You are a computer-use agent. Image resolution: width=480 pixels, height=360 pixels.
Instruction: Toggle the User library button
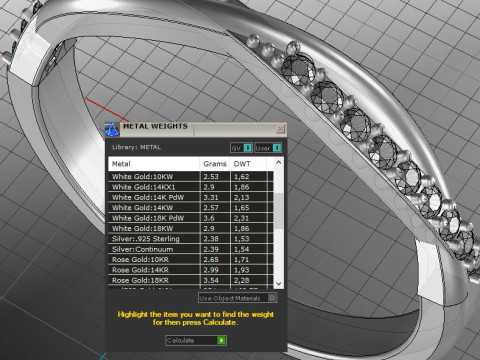tap(268, 148)
